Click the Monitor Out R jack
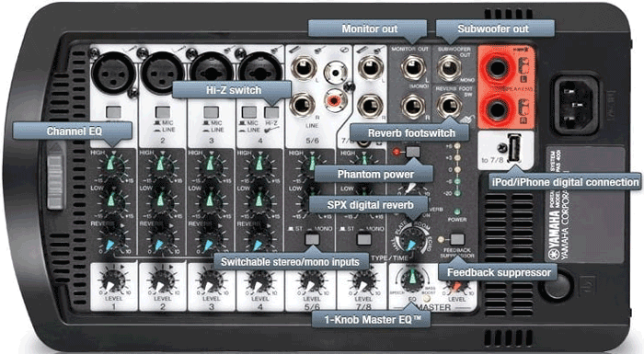644x354 pixels. [413, 106]
